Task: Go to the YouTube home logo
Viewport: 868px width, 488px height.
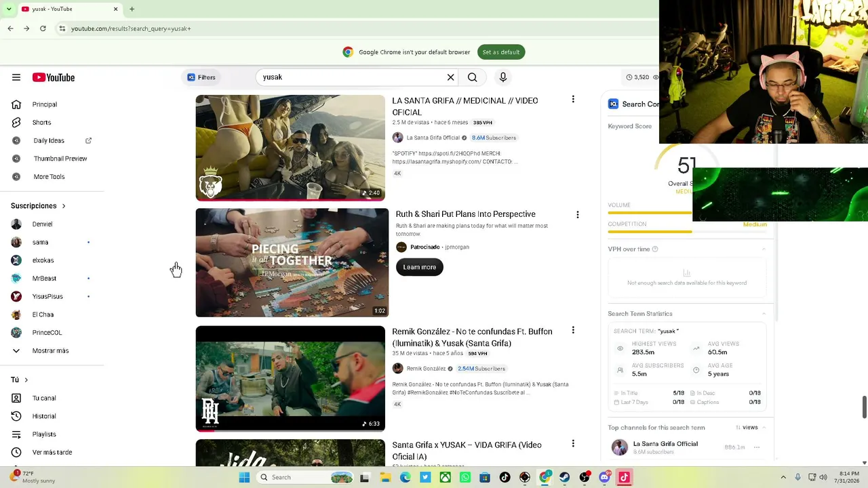Action: pyautogui.click(x=54, y=77)
